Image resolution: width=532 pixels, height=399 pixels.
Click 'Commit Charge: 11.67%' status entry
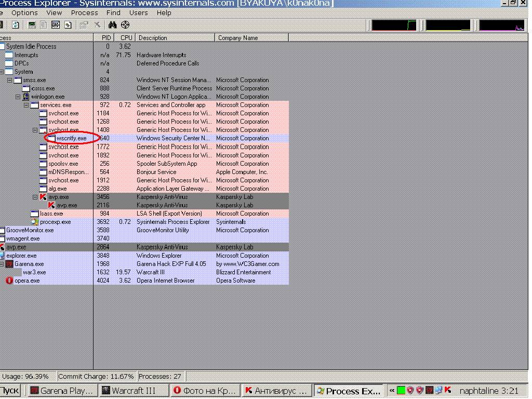[x=96, y=376]
